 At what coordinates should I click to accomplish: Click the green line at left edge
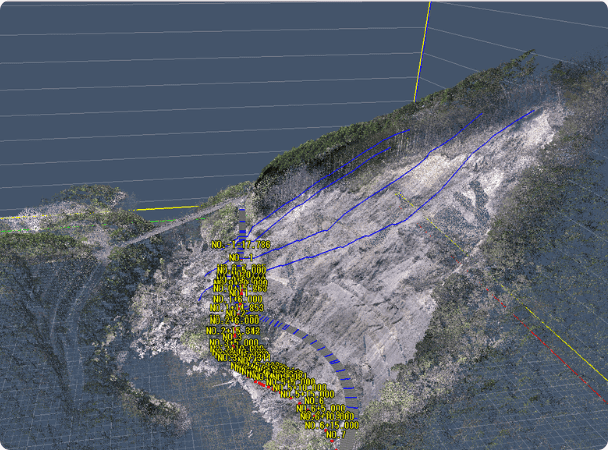click(x=12, y=230)
